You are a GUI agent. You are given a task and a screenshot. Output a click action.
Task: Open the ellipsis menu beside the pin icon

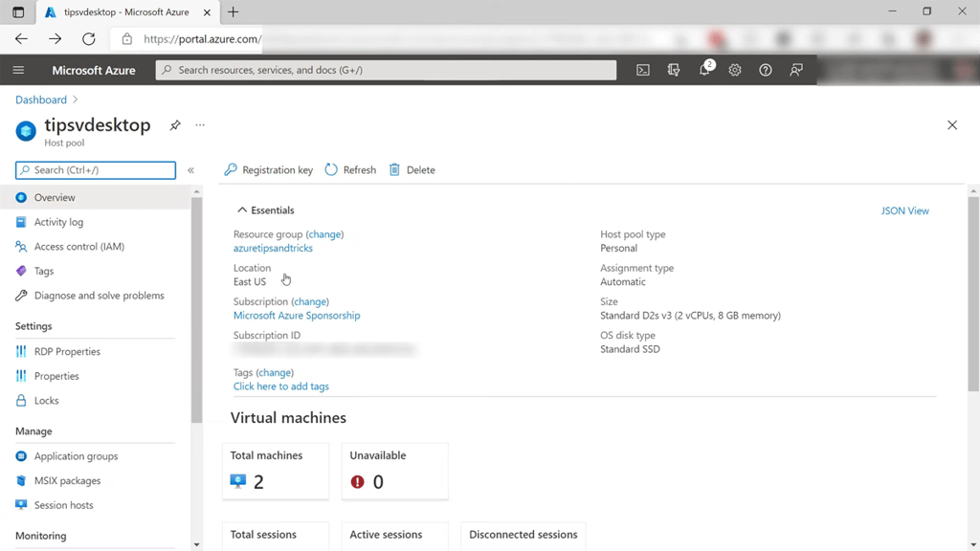click(x=199, y=125)
